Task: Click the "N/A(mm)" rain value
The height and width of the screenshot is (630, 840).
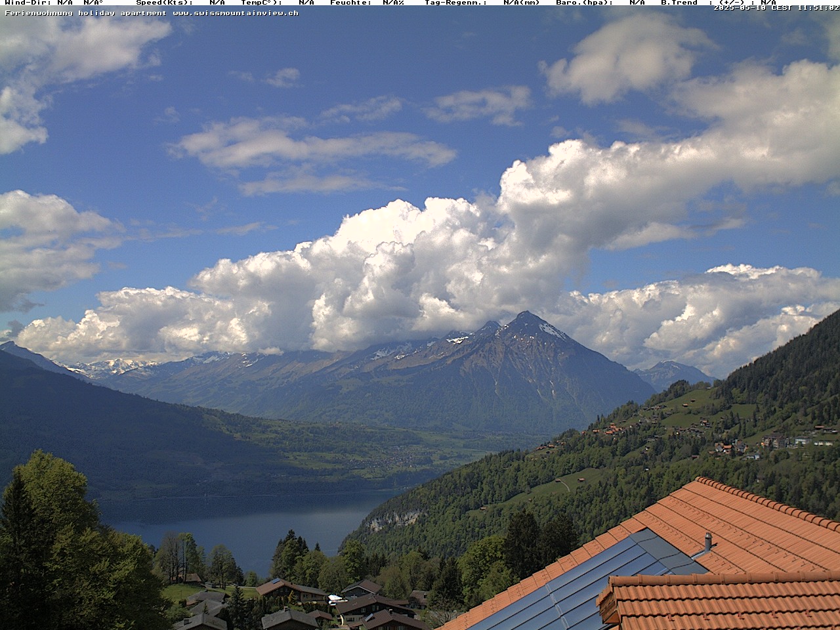Action: click(x=521, y=3)
